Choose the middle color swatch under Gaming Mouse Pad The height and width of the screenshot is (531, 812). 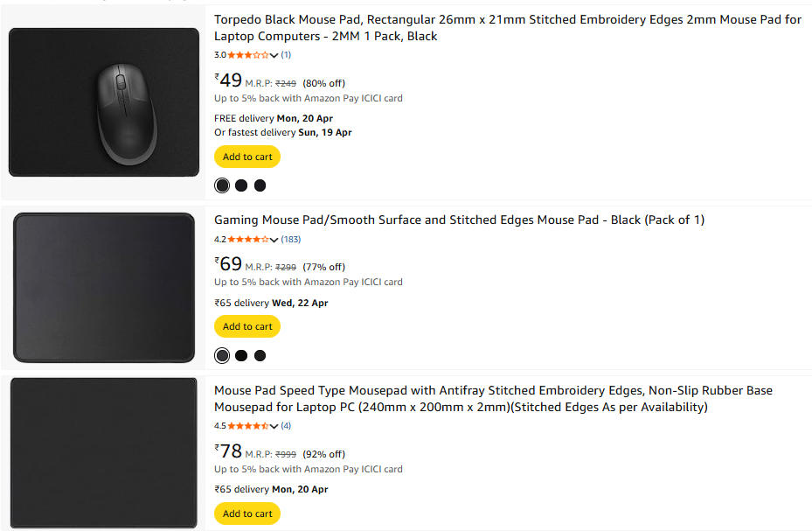(241, 355)
